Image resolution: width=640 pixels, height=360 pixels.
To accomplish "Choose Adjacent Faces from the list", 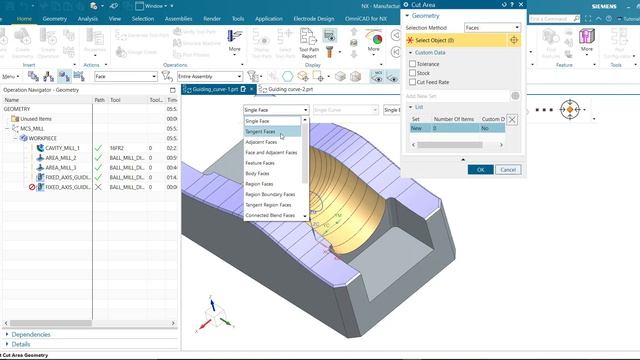I will (x=272, y=142).
